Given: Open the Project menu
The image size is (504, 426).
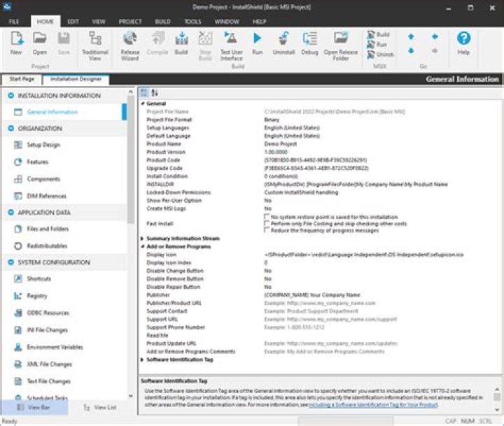Looking at the screenshot, I should click(130, 22).
